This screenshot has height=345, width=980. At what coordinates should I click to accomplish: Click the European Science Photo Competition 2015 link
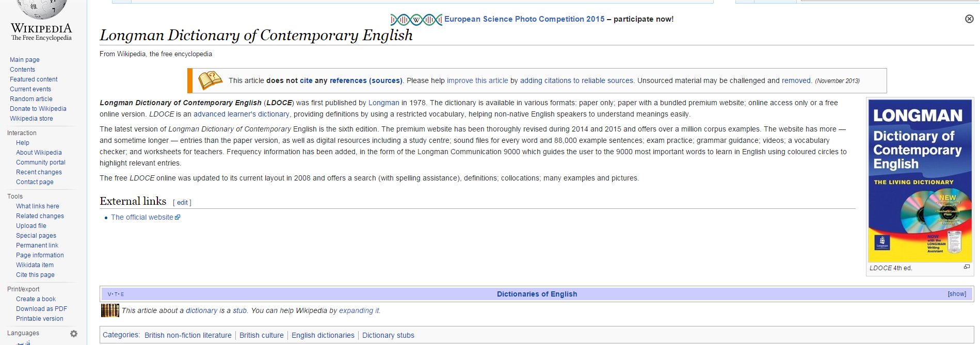point(524,19)
